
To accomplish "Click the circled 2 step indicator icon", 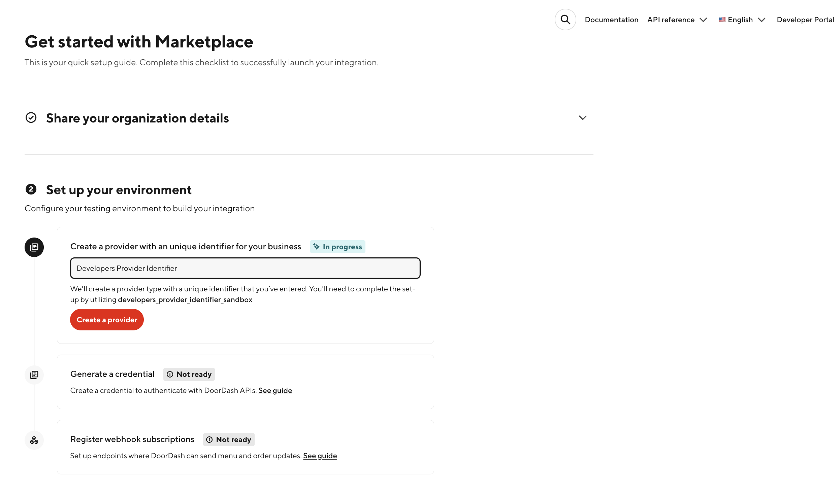I will point(31,189).
